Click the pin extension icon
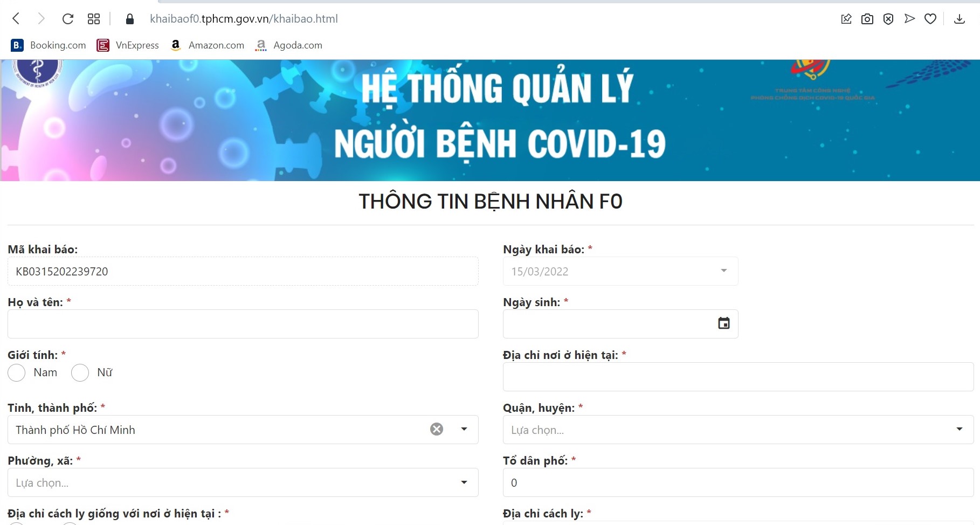Screen dimensions: 980x525 [846, 18]
